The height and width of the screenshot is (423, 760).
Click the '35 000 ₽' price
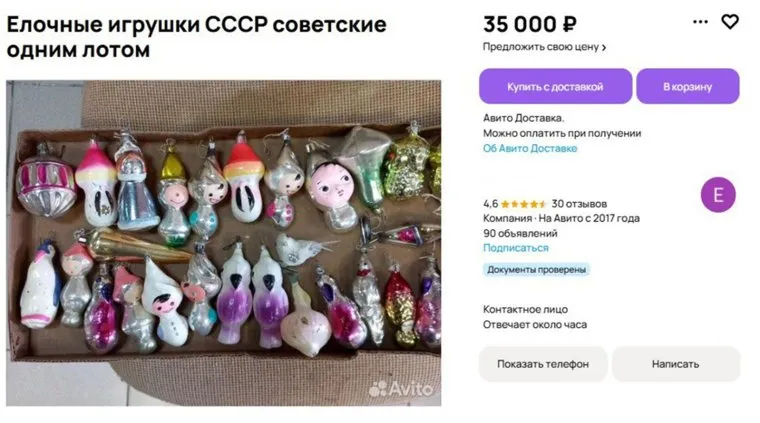530,25
